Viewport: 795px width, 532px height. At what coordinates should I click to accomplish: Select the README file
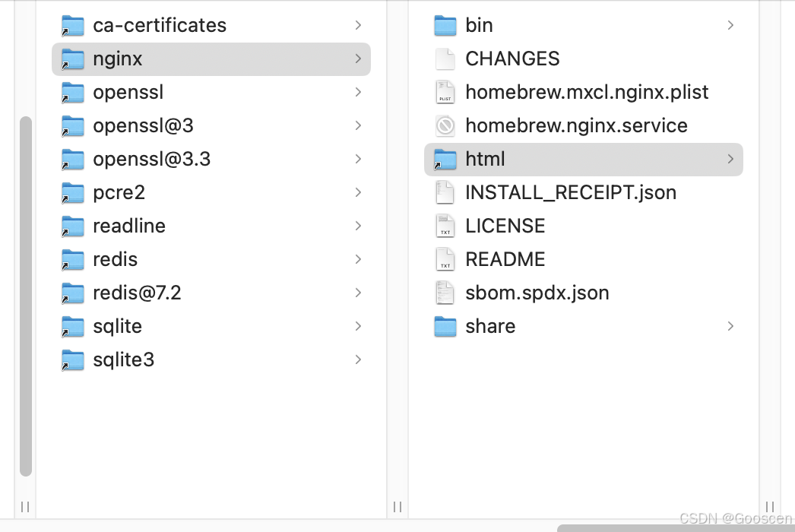point(505,259)
